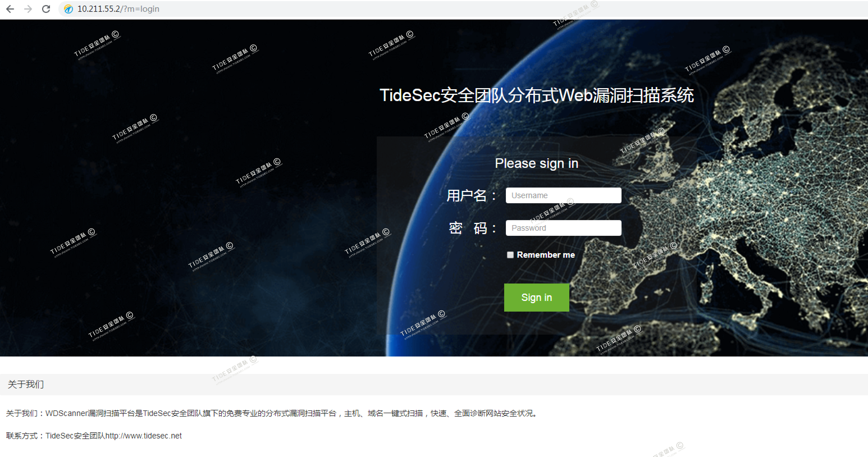The height and width of the screenshot is (457, 868).
Task: Click the http://www.tidesec.net contact URL
Action: click(143, 436)
